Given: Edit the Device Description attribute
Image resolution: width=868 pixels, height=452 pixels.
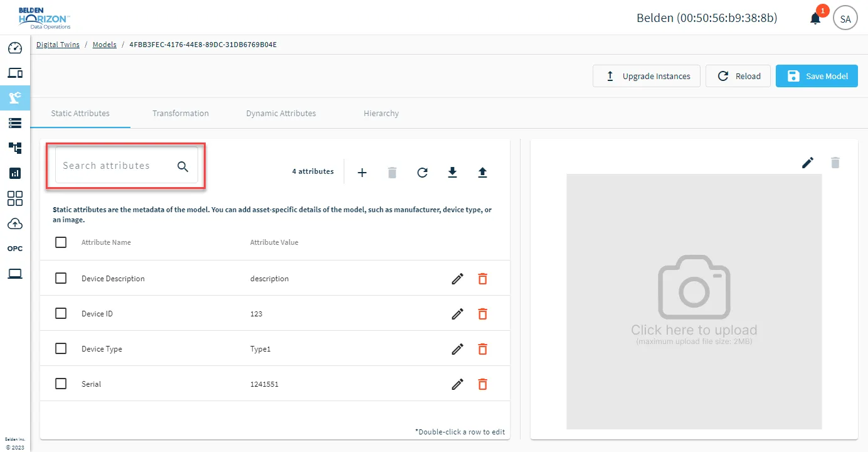Looking at the screenshot, I should point(458,279).
